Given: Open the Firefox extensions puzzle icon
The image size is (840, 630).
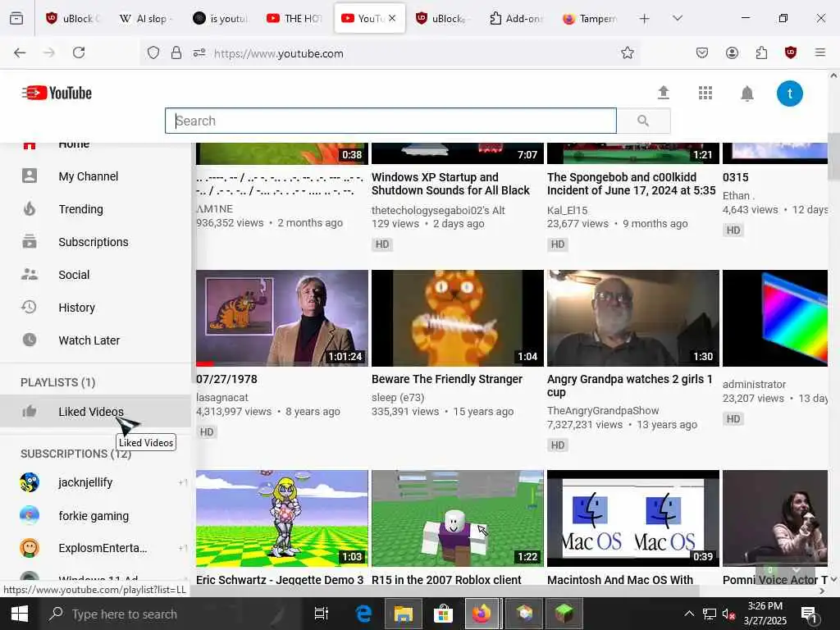Looking at the screenshot, I should pos(761,52).
